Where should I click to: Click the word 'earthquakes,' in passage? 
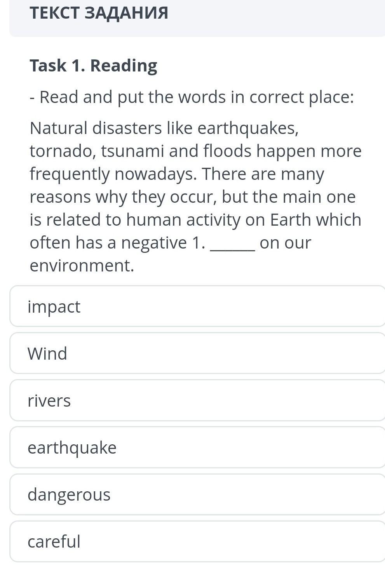pyautogui.click(x=248, y=129)
